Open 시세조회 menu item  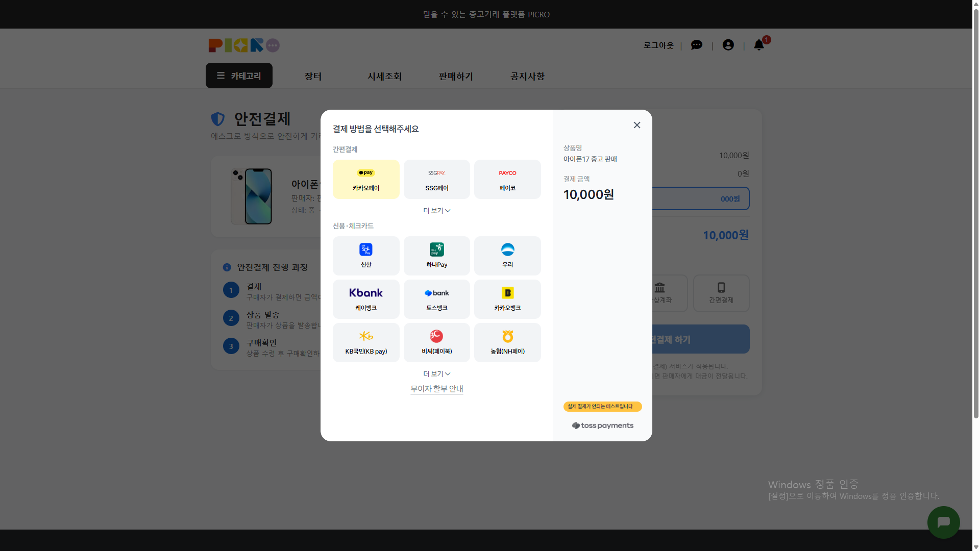384,76
